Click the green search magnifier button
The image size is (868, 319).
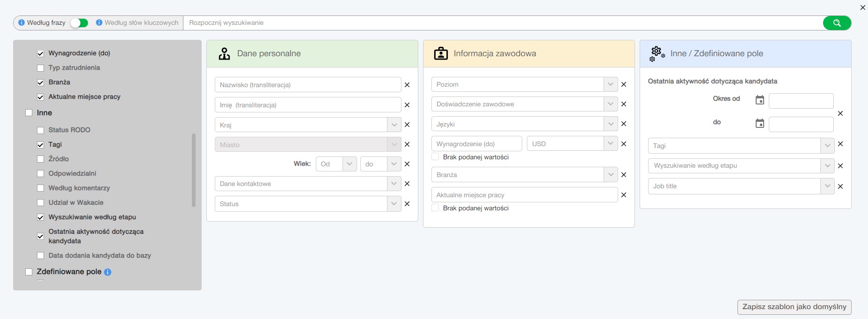tap(837, 23)
